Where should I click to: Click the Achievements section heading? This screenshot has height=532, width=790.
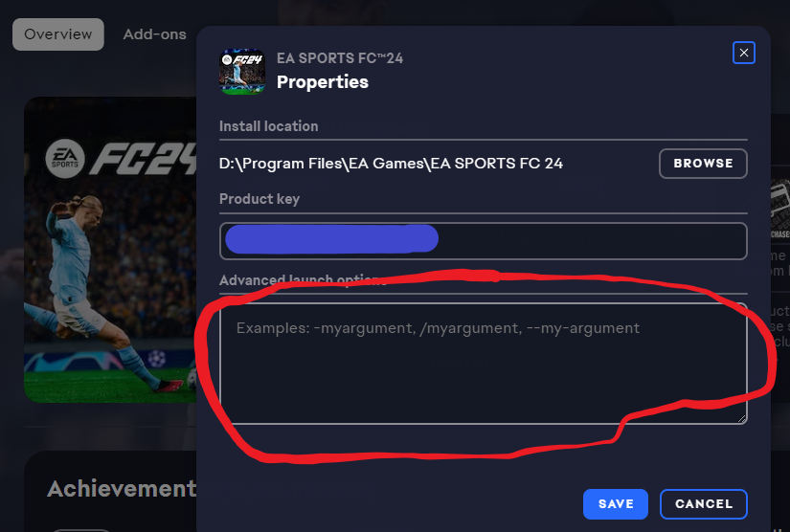coord(122,489)
